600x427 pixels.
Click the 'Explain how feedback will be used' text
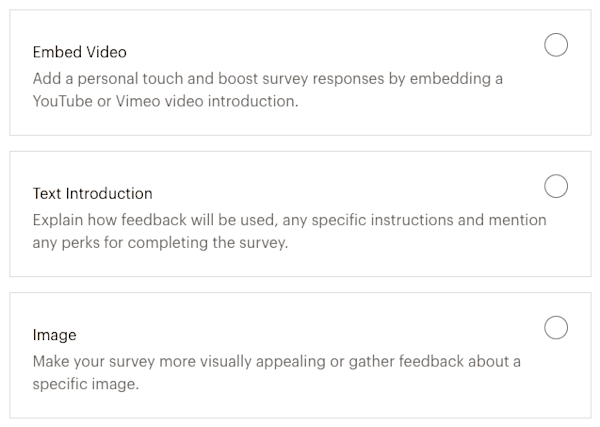[289, 219]
